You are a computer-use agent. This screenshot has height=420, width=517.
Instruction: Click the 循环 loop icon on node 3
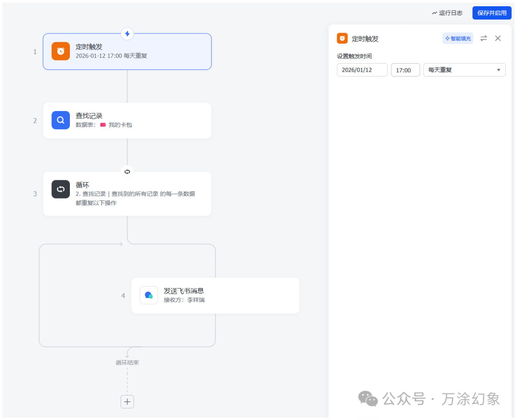tap(60, 189)
